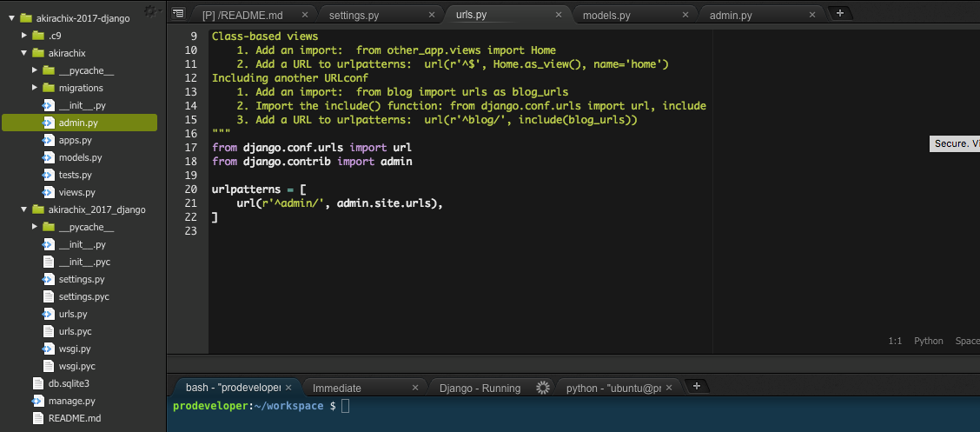Switch to the admin.py editor tab
The width and height of the screenshot is (980, 432).
pyautogui.click(x=731, y=16)
